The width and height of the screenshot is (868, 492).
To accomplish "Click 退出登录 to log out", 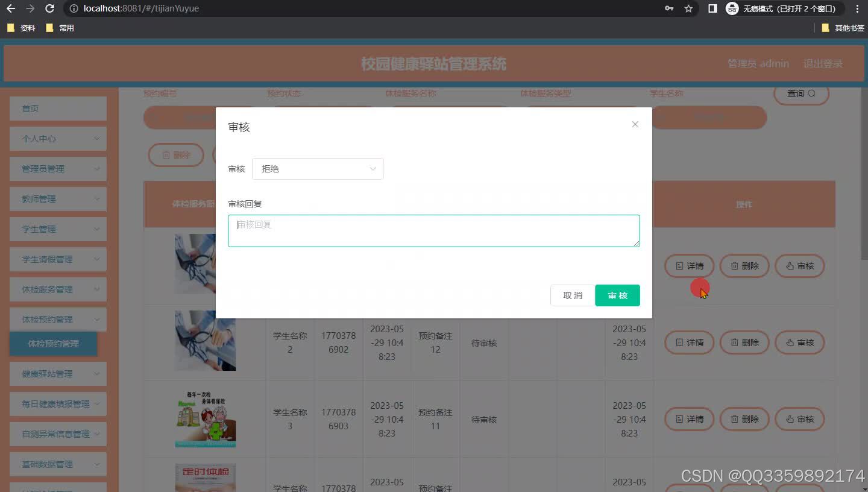I will tap(823, 63).
